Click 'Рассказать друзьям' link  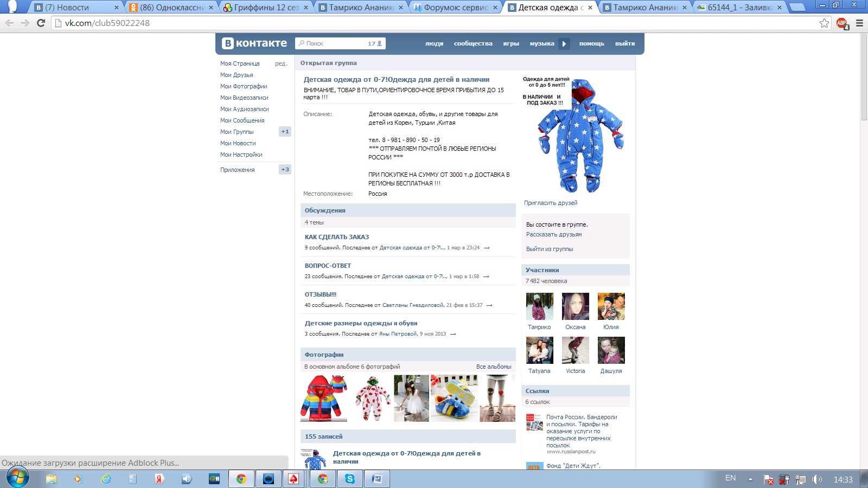pyautogui.click(x=554, y=234)
